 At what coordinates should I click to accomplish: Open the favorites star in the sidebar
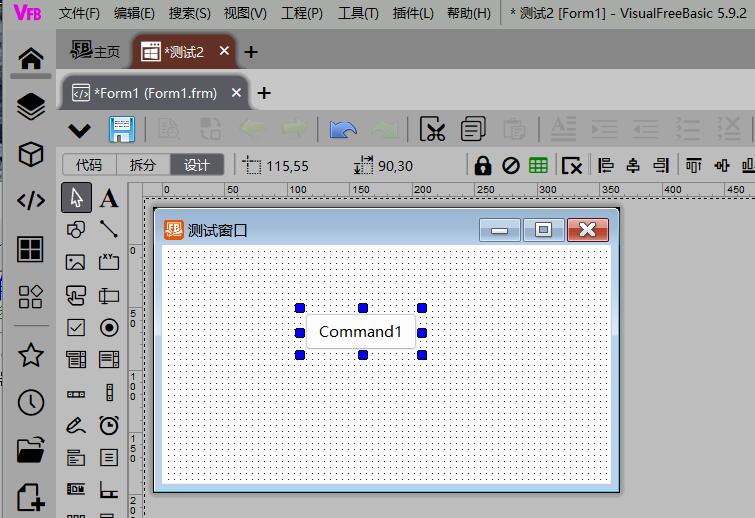[x=31, y=354]
